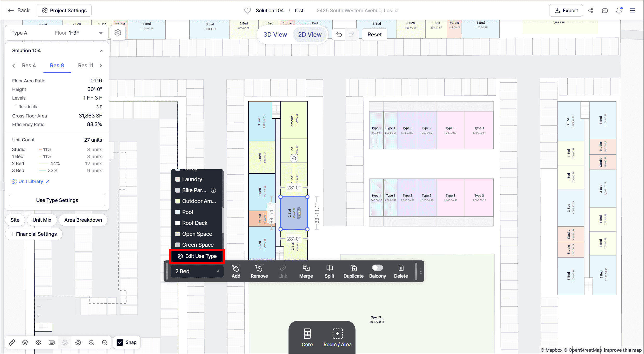
Task: Collapse the 2 Bed use type dropdown
Action: (218, 271)
